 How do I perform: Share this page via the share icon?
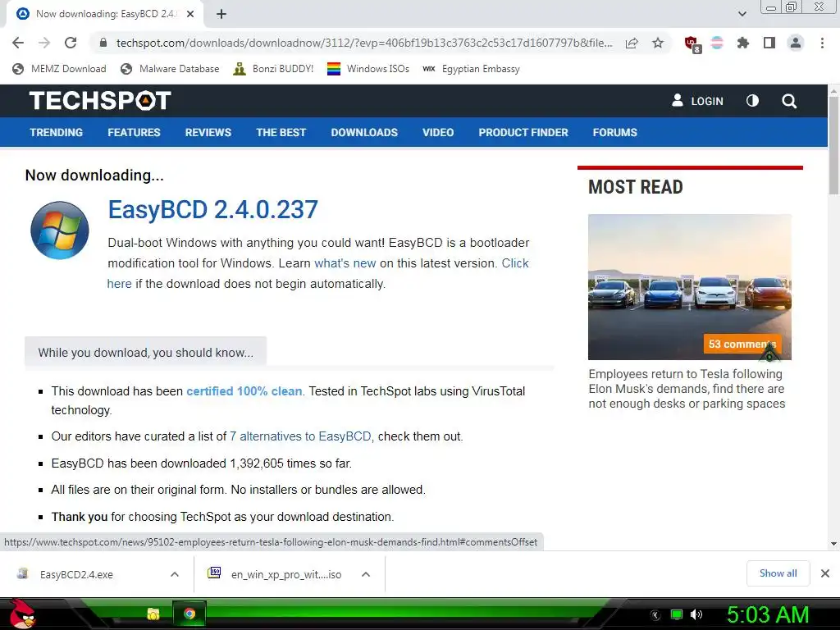pyautogui.click(x=632, y=43)
